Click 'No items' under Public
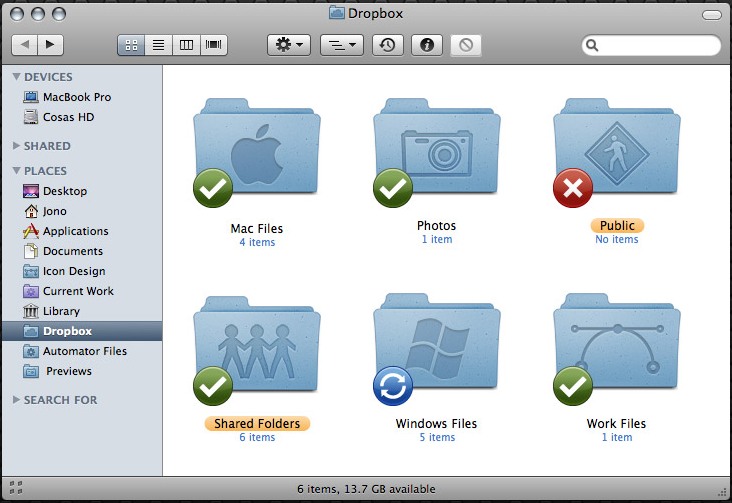732x503 pixels. (617, 239)
